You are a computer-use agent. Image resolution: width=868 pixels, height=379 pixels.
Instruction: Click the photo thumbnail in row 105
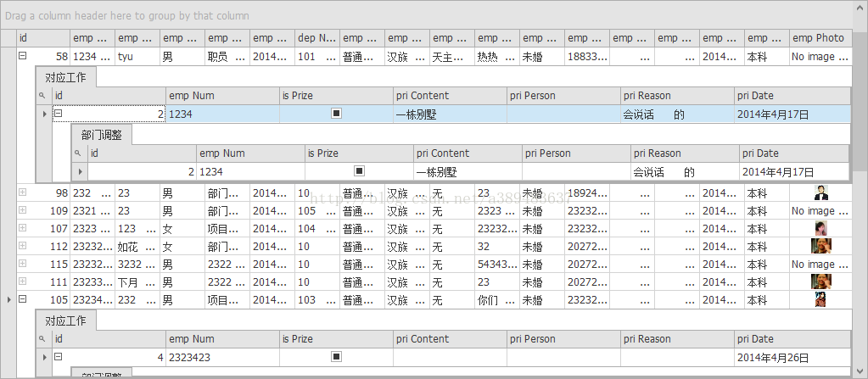(x=821, y=299)
